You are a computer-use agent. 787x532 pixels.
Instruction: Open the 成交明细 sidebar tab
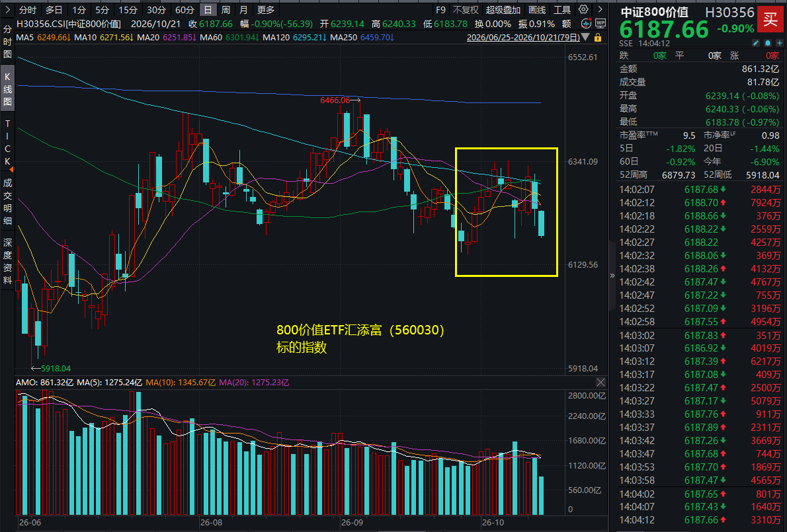point(7,202)
